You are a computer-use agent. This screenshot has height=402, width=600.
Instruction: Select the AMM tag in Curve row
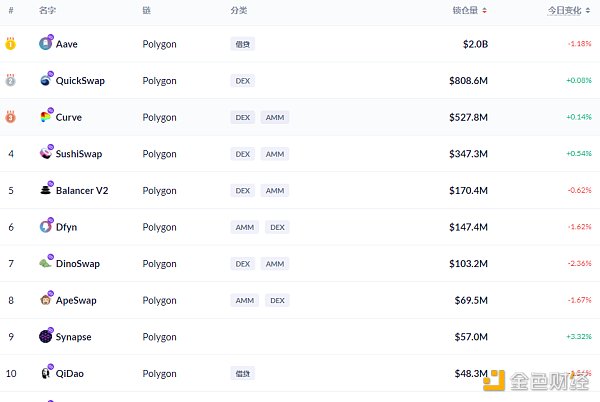click(275, 117)
